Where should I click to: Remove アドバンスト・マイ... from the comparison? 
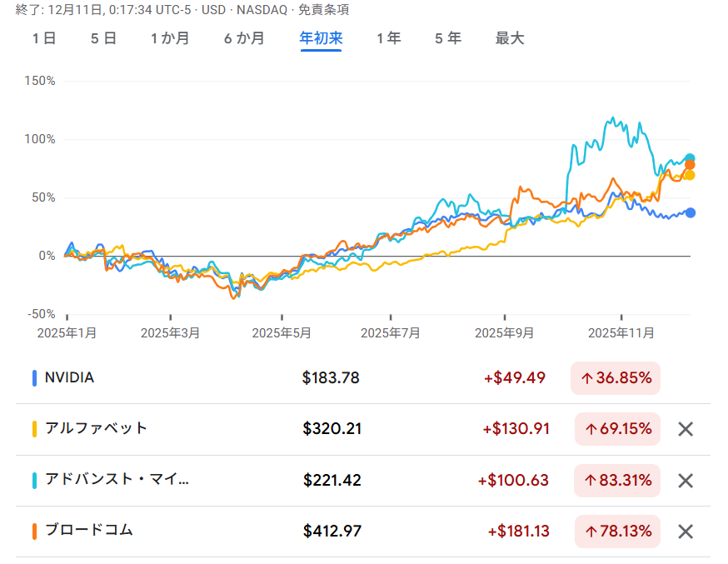pos(686,481)
